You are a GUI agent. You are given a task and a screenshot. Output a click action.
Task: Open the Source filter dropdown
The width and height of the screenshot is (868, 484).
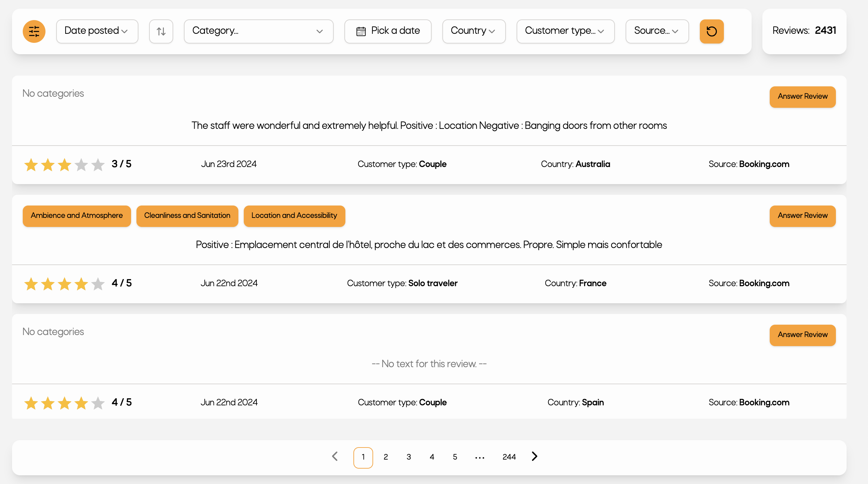click(x=657, y=31)
